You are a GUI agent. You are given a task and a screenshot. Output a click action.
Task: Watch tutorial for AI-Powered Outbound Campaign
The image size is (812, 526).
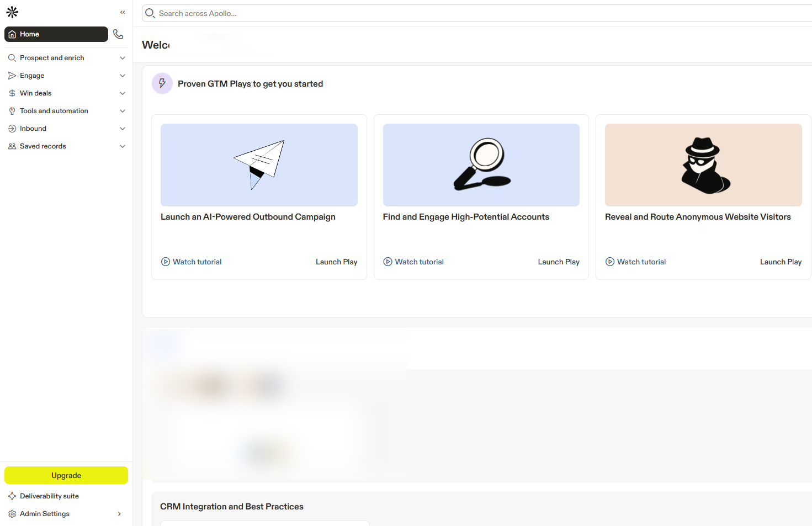click(192, 262)
